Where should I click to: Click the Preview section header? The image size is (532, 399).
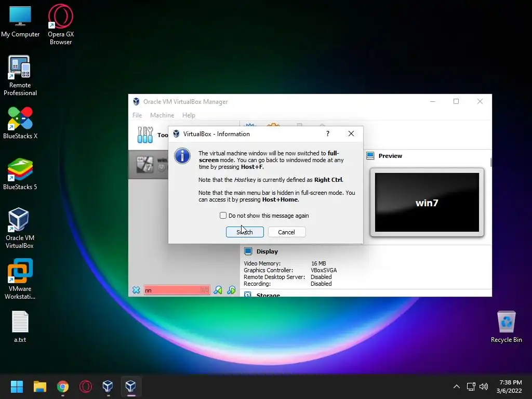[x=390, y=156]
